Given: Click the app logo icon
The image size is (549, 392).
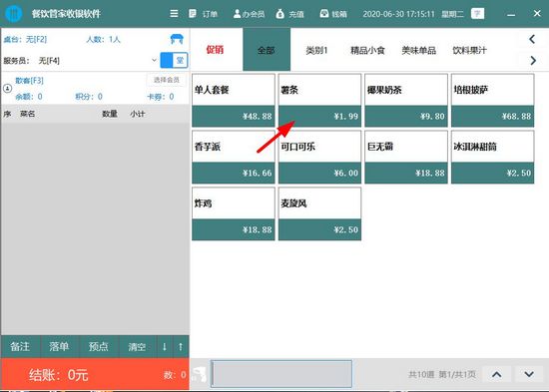Looking at the screenshot, I should coord(13,14).
